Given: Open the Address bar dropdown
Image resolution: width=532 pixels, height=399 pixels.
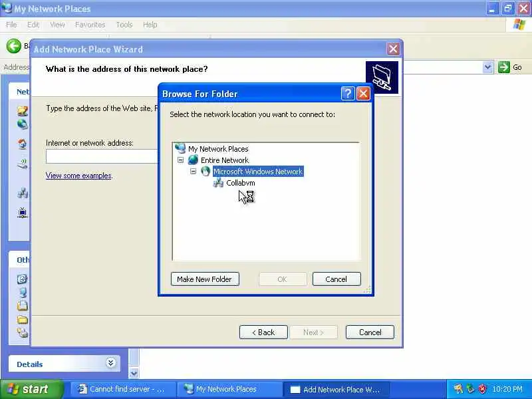Looking at the screenshot, I should click(487, 67).
